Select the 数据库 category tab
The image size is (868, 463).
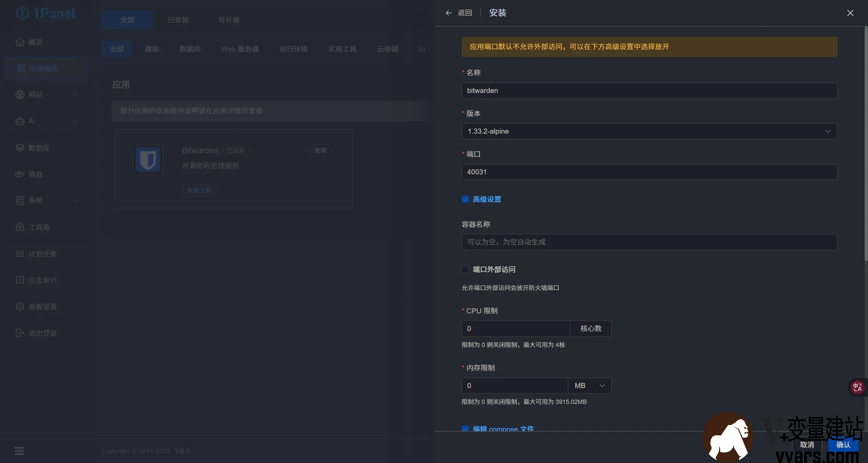click(x=190, y=49)
